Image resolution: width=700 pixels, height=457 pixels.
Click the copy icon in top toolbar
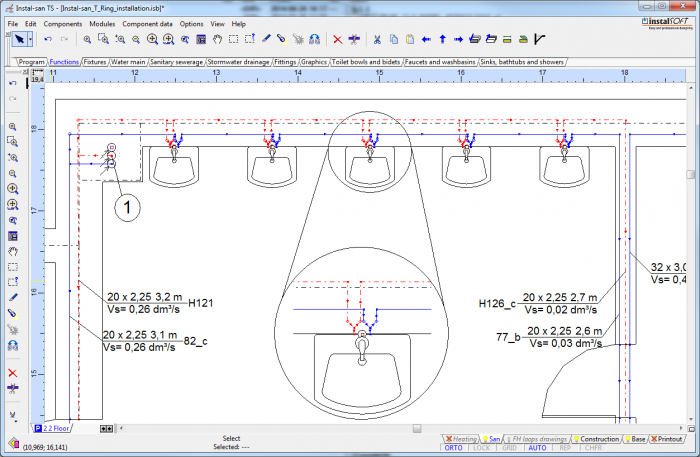(x=395, y=39)
